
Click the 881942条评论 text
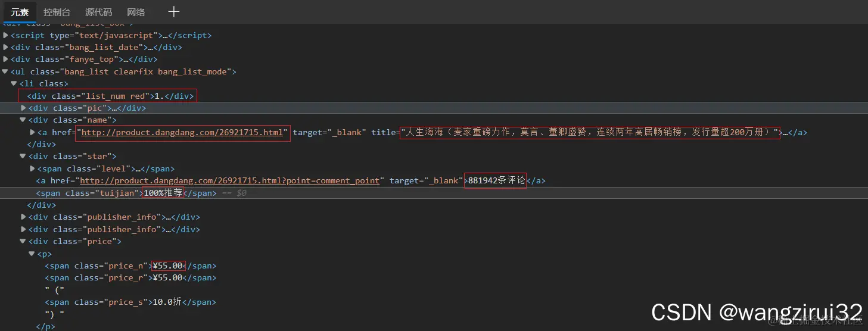click(x=497, y=180)
